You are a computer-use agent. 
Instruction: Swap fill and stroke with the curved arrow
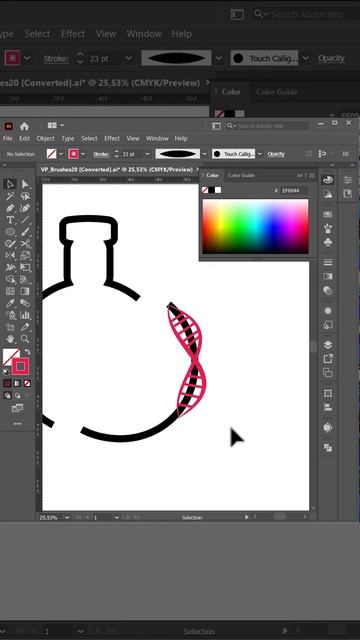(27, 352)
